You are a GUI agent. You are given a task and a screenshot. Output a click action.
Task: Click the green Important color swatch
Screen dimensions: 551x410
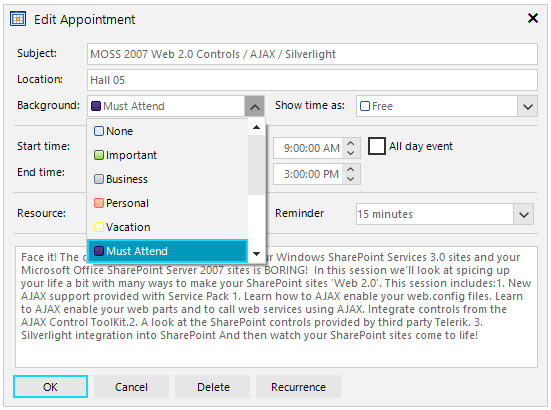click(x=99, y=155)
